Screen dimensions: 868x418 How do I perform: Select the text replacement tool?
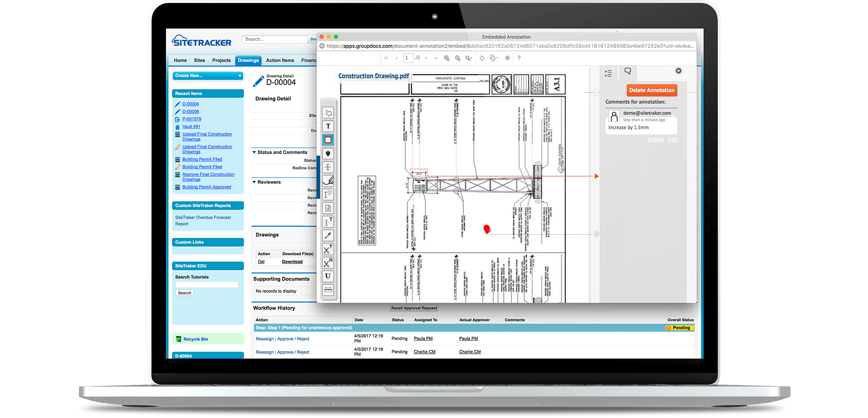(x=328, y=222)
